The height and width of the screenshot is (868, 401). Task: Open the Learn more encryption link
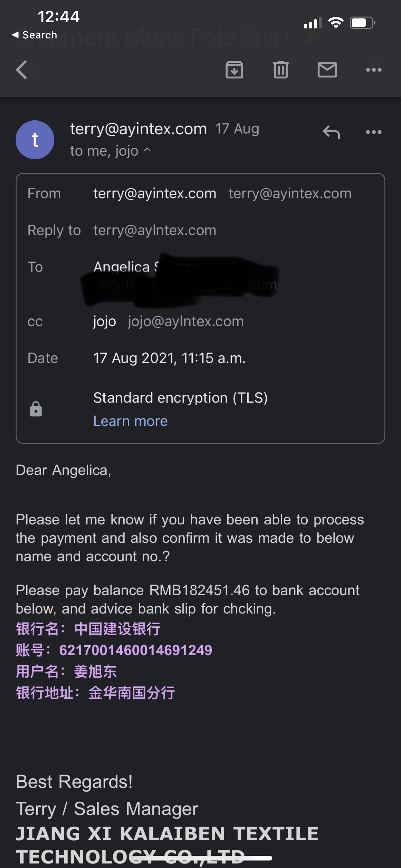(x=131, y=421)
